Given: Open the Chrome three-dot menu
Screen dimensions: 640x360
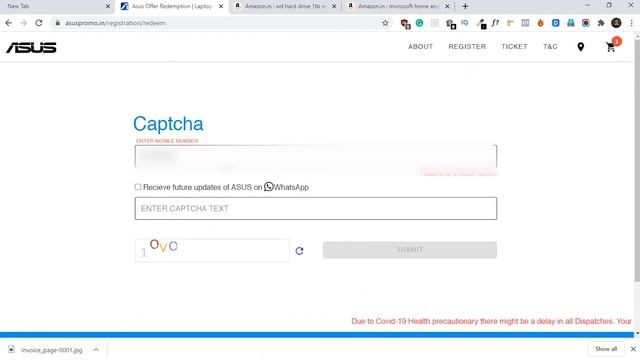Looking at the screenshot, I should pos(631,23).
